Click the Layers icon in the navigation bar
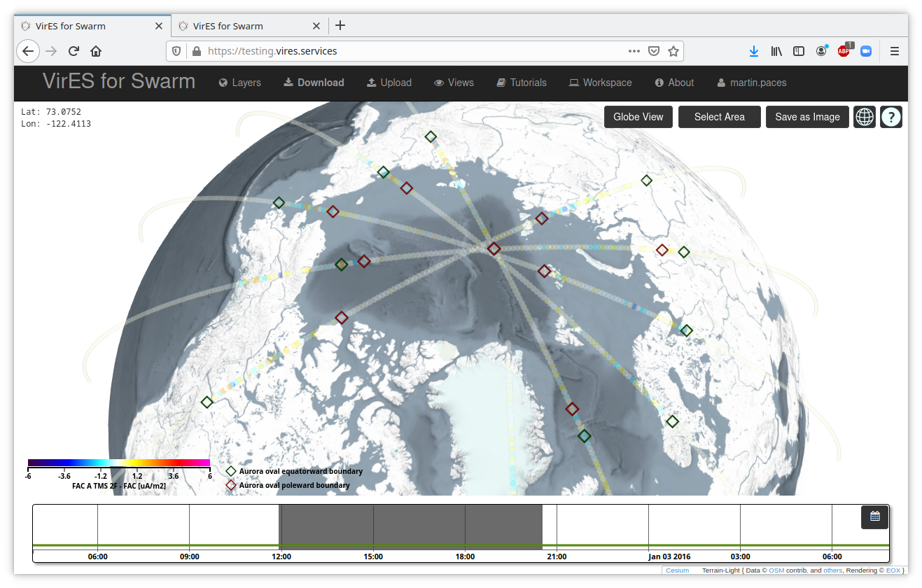The image size is (922, 588). 222,83
